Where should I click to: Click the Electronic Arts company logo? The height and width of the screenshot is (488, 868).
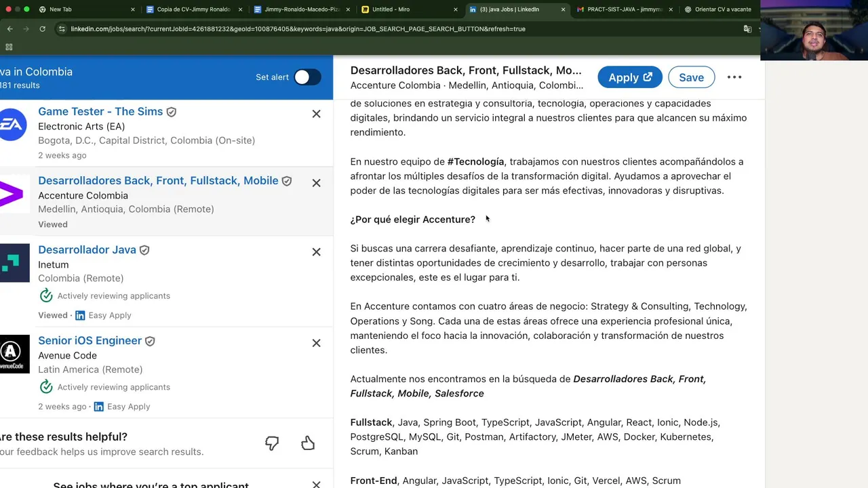click(14, 125)
